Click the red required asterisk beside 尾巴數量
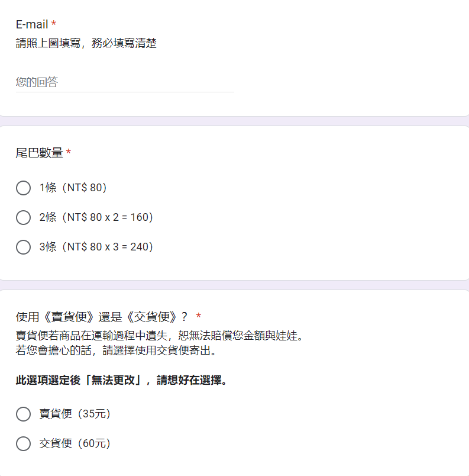This screenshot has height=476, width=469. coord(69,152)
